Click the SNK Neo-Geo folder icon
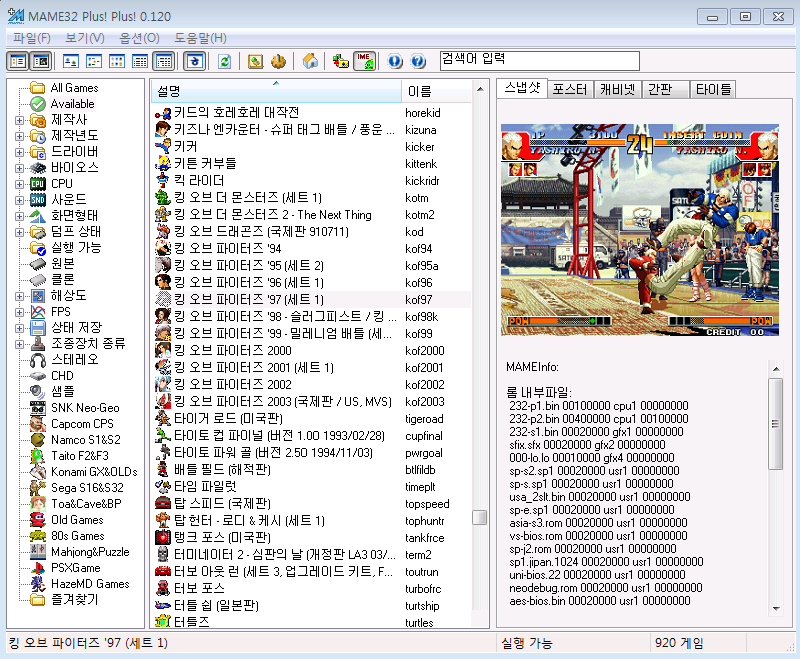 click(x=38, y=408)
